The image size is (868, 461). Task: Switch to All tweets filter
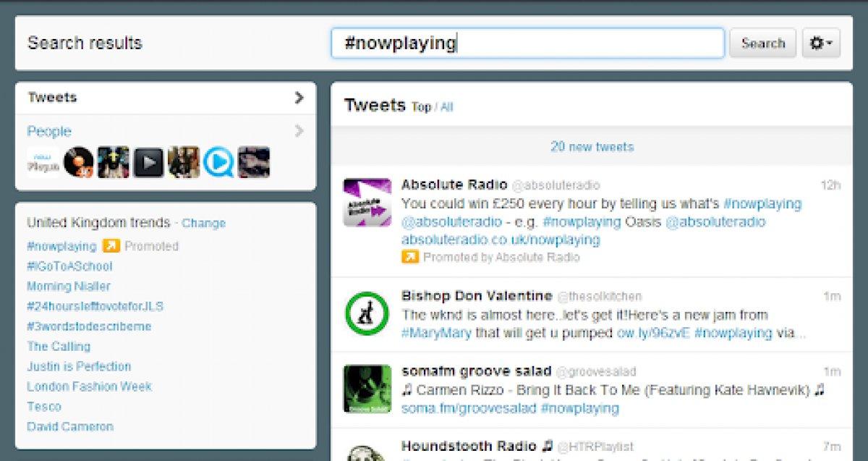coord(446,107)
